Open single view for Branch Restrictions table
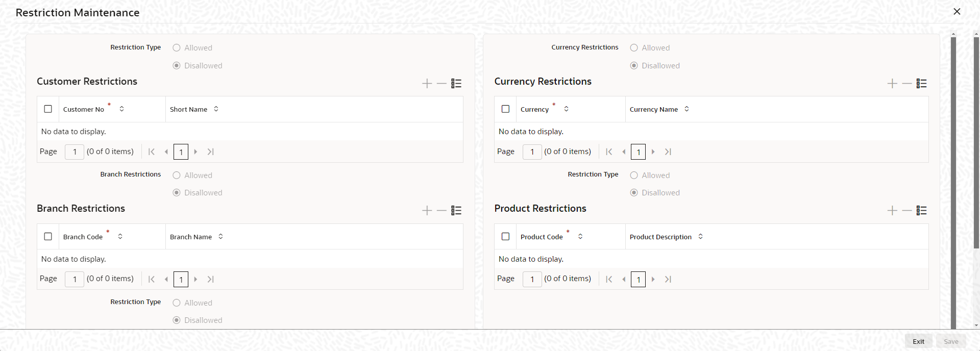The width and height of the screenshot is (980, 351). tap(456, 211)
